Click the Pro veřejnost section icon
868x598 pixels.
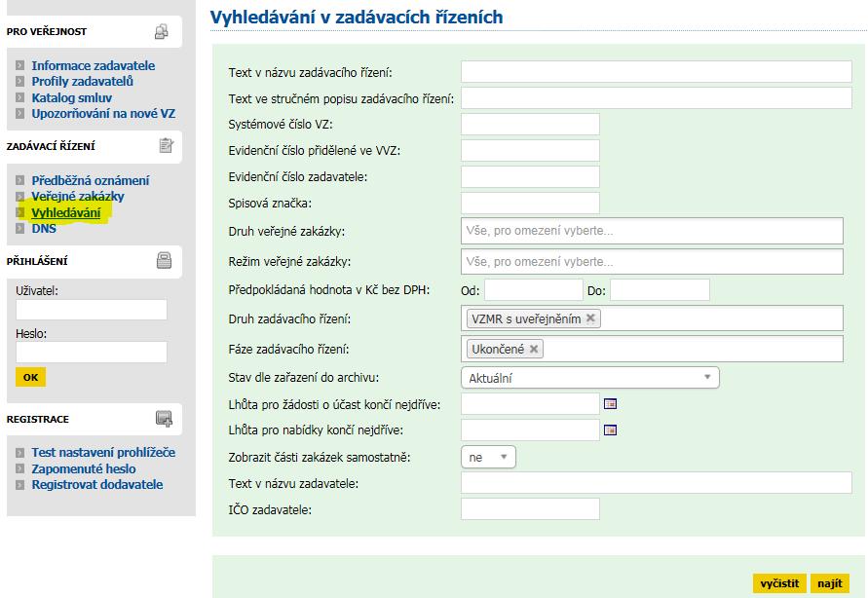click(161, 32)
